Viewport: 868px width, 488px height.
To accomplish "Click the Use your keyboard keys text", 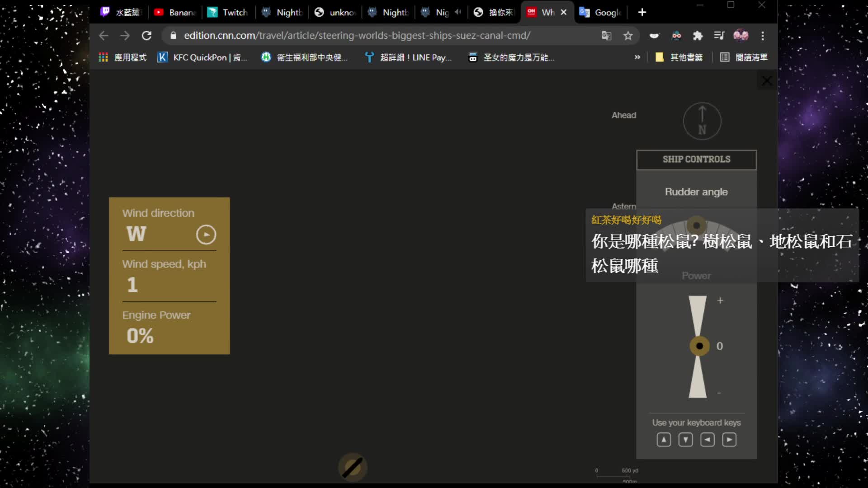I will click(x=696, y=423).
